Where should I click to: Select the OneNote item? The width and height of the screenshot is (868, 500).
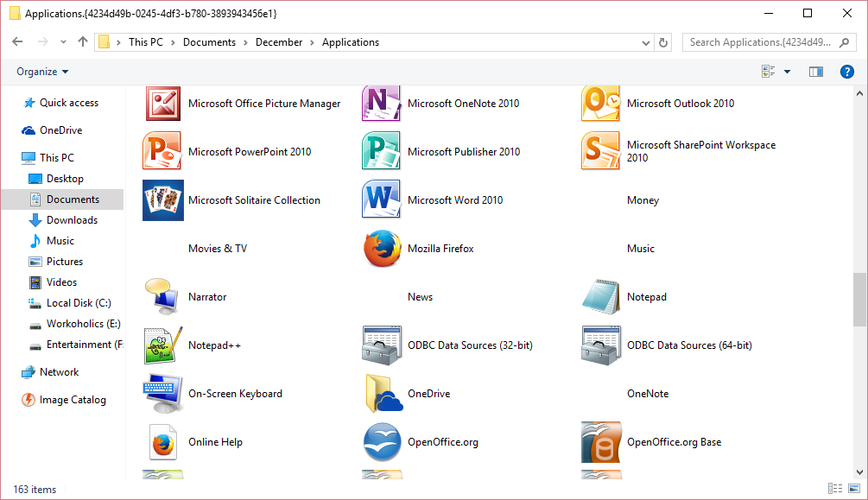click(648, 394)
